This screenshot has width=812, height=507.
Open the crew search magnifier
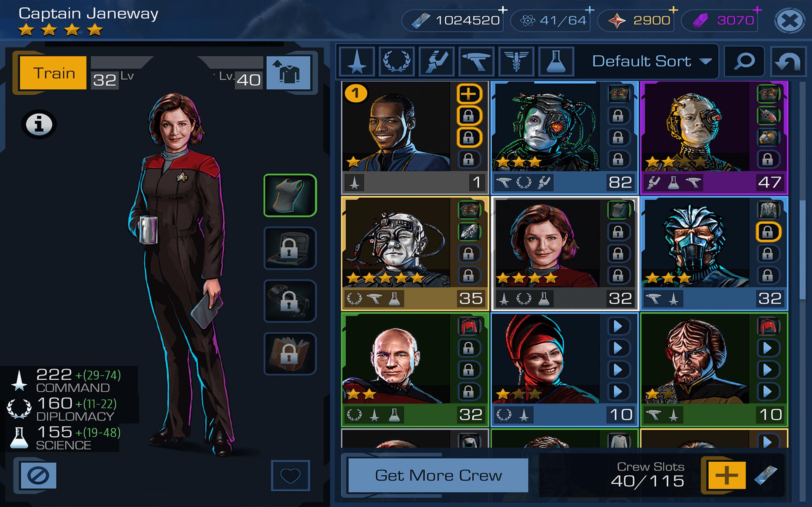point(744,62)
